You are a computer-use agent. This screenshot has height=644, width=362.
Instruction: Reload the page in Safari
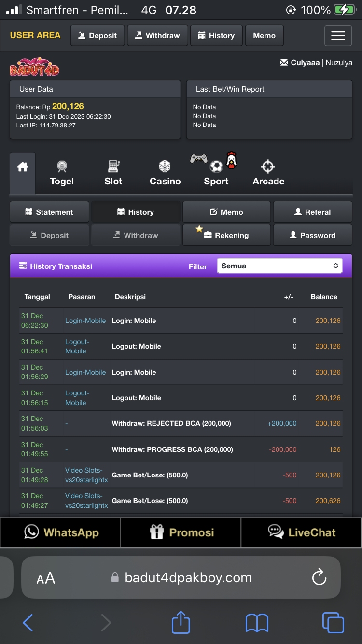319,577
